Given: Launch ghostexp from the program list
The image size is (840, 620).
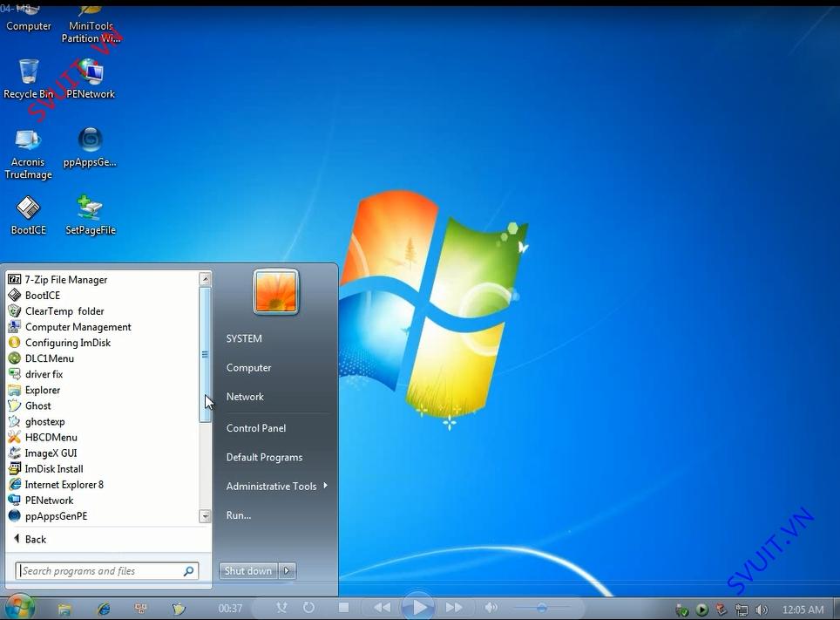Looking at the screenshot, I should coord(37,421).
